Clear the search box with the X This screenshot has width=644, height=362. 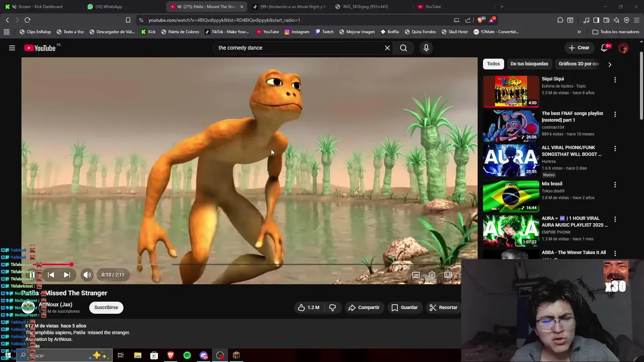point(387,48)
